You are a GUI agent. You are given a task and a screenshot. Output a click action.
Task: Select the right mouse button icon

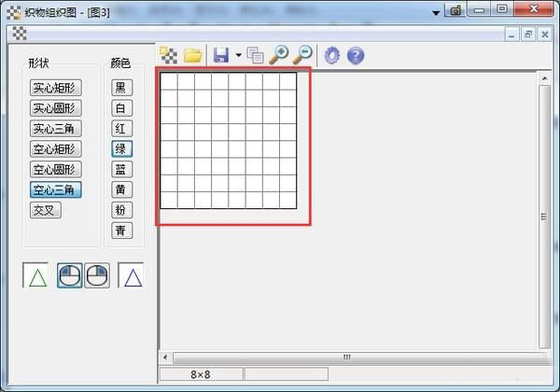click(x=97, y=275)
